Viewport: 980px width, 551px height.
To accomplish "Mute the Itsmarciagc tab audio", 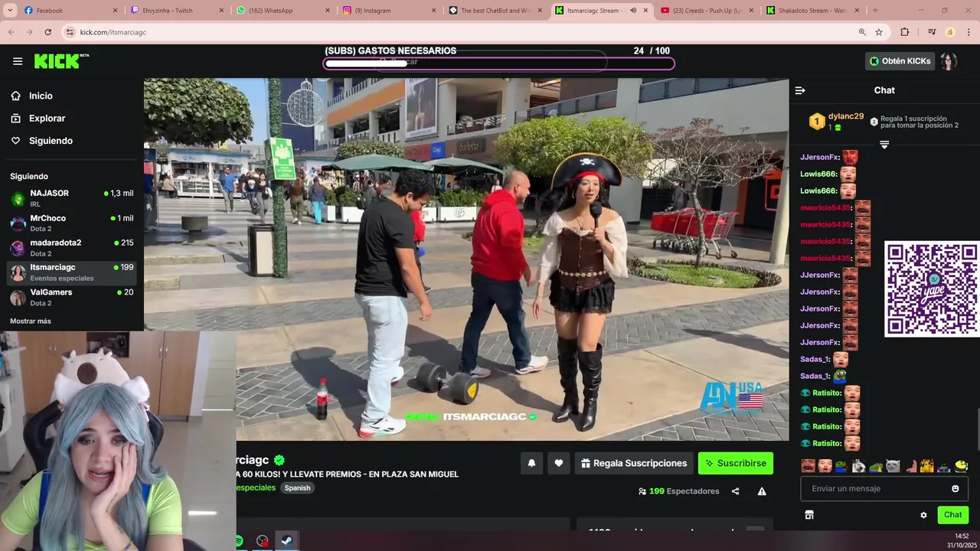I will pyautogui.click(x=633, y=11).
